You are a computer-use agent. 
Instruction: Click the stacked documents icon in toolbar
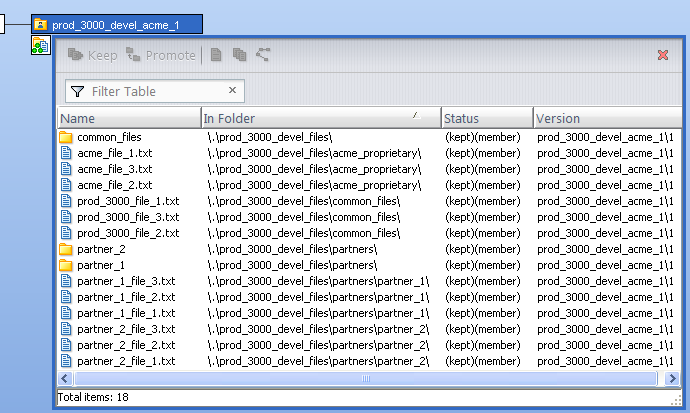(x=239, y=55)
